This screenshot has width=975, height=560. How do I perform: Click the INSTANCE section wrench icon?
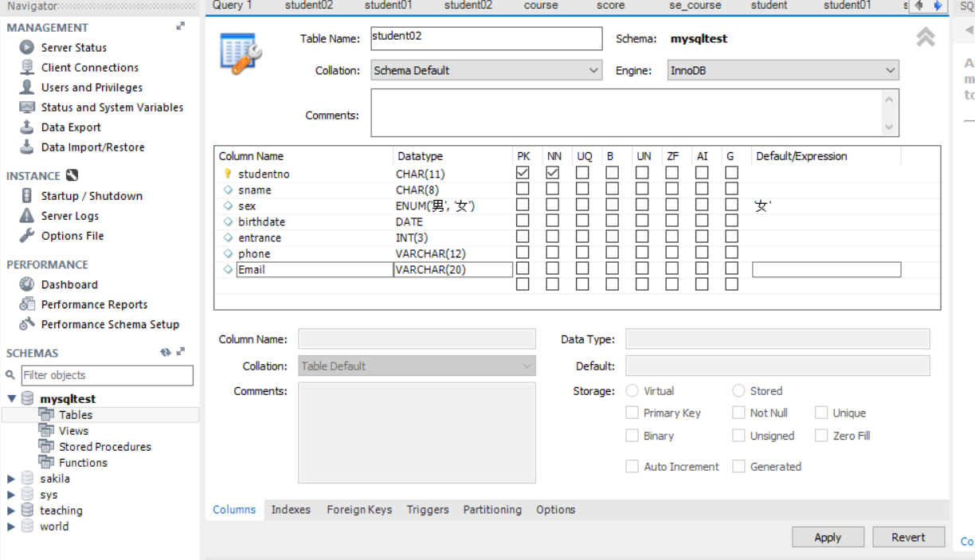click(72, 176)
